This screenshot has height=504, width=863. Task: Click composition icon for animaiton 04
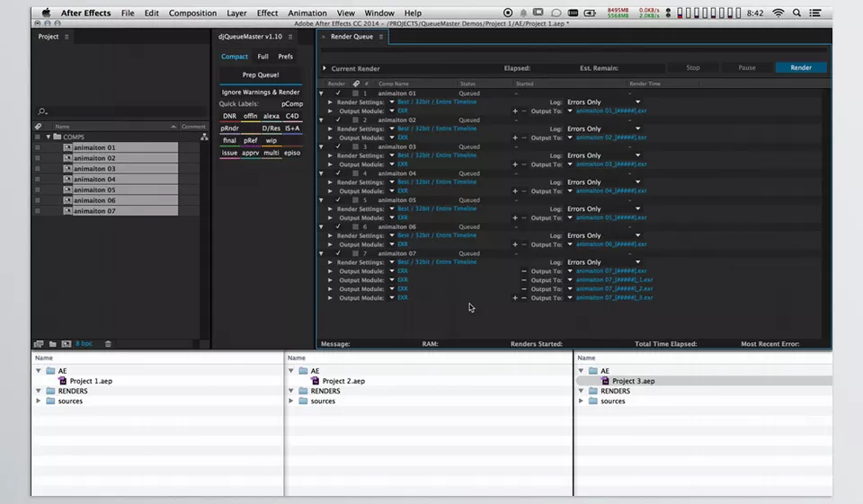pos(67,180)
